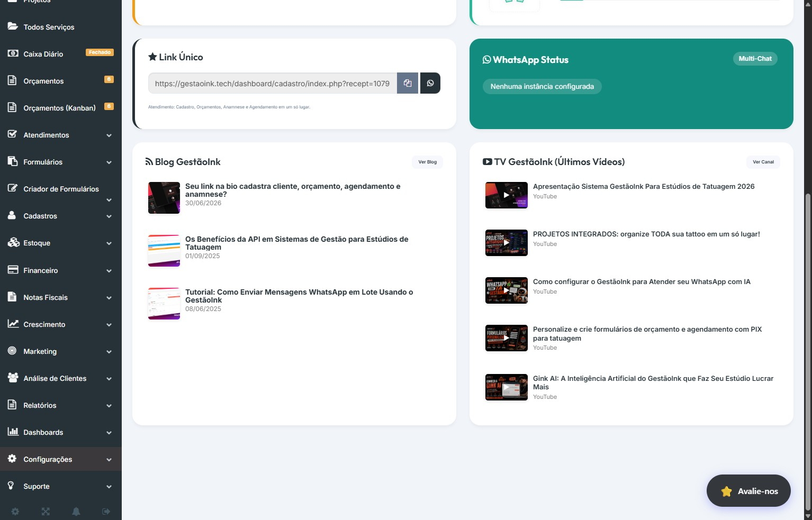
Task: Click the report icon beside Relatórios
Action: (x=12, y=405)
